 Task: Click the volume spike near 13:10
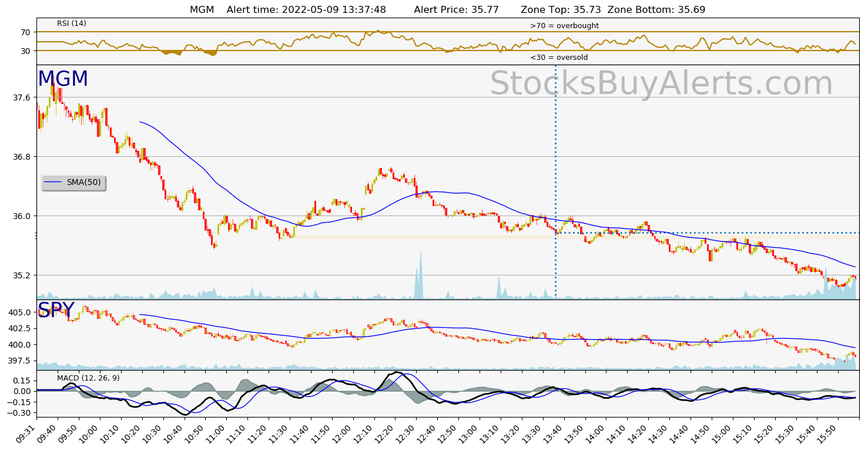tap(500, 288)
